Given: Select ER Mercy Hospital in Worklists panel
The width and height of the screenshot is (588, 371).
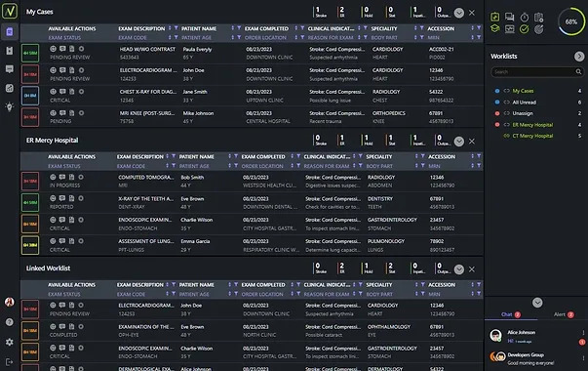Looking at the screenshot, I should [x=532, y=125].
